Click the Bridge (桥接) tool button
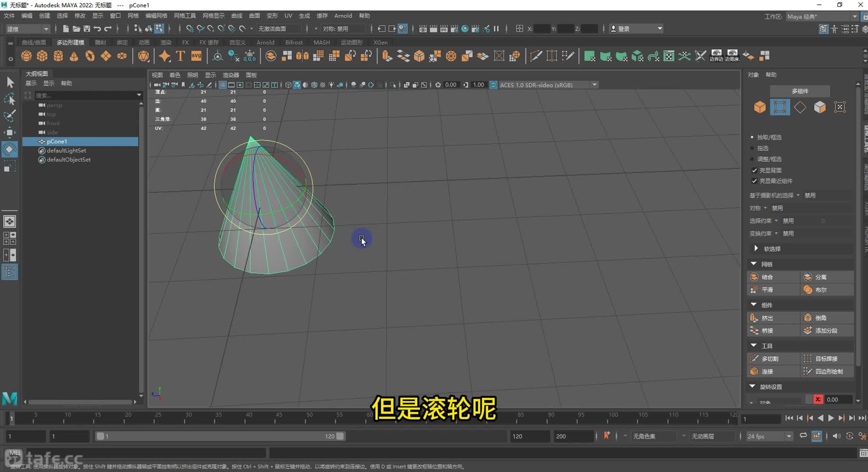The width and height of the screenshot is (868, 472). coord(773,330)
